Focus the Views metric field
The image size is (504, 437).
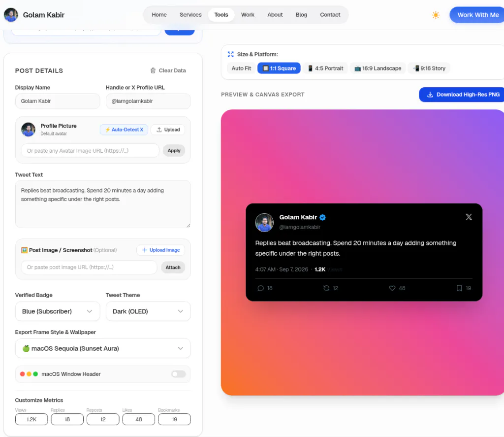(x=31, y=419)
